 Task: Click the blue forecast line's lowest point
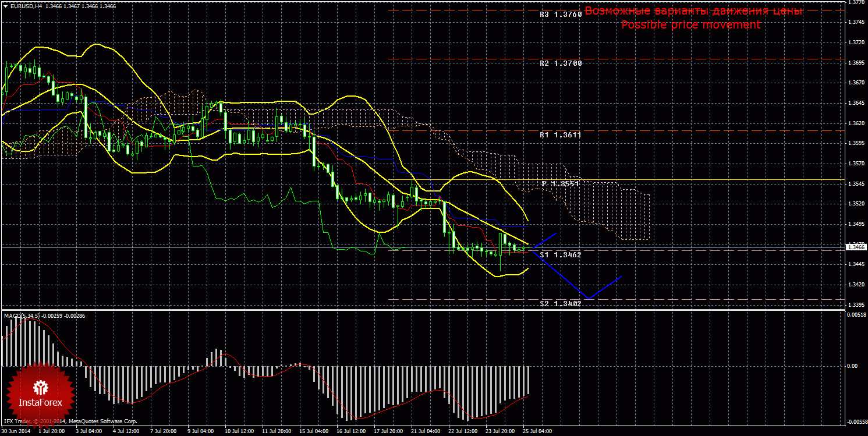pos(589,299)
